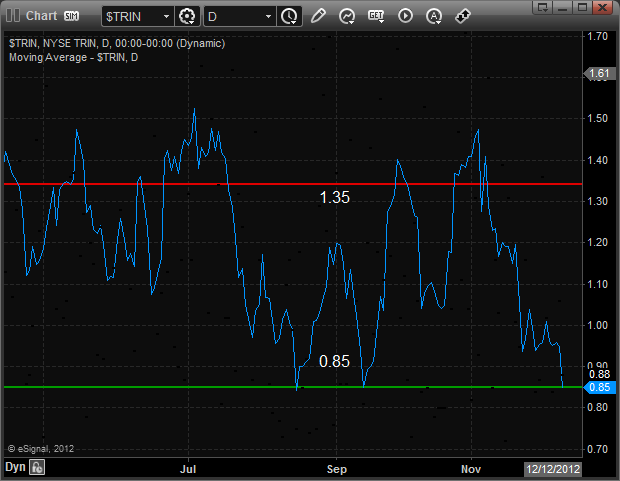Open the symbol settings gear
The image size is (620, 481).
187,17
